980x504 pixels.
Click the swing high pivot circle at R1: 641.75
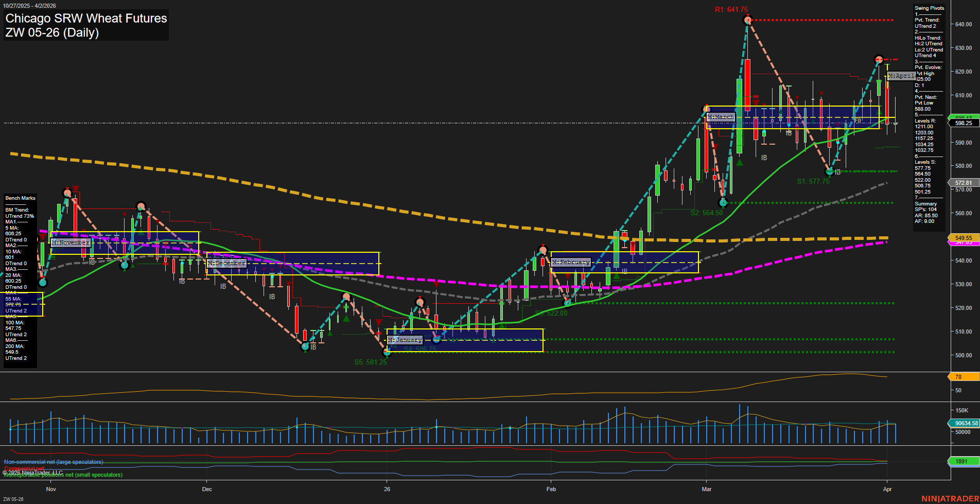tap(747, 20)
